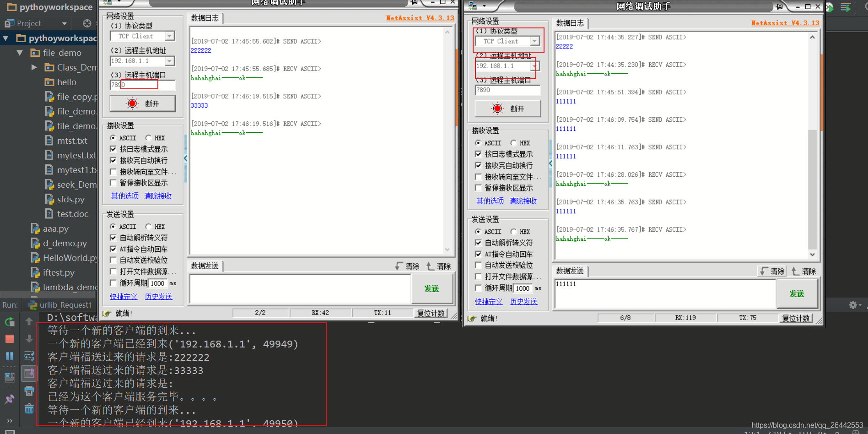Screen dimensions: 868x434
Task: Stop the running Python script
Action: (9, 339)
